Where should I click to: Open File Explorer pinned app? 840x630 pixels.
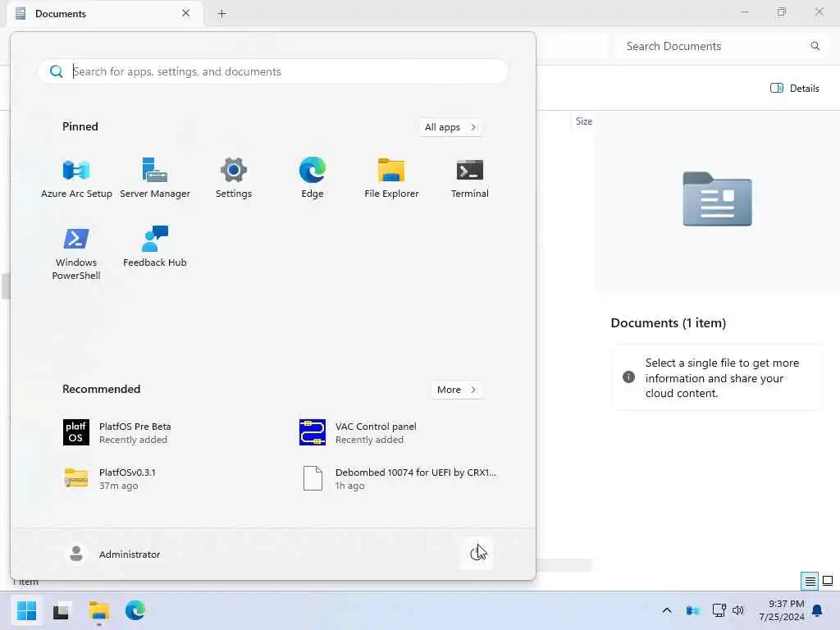391,178
